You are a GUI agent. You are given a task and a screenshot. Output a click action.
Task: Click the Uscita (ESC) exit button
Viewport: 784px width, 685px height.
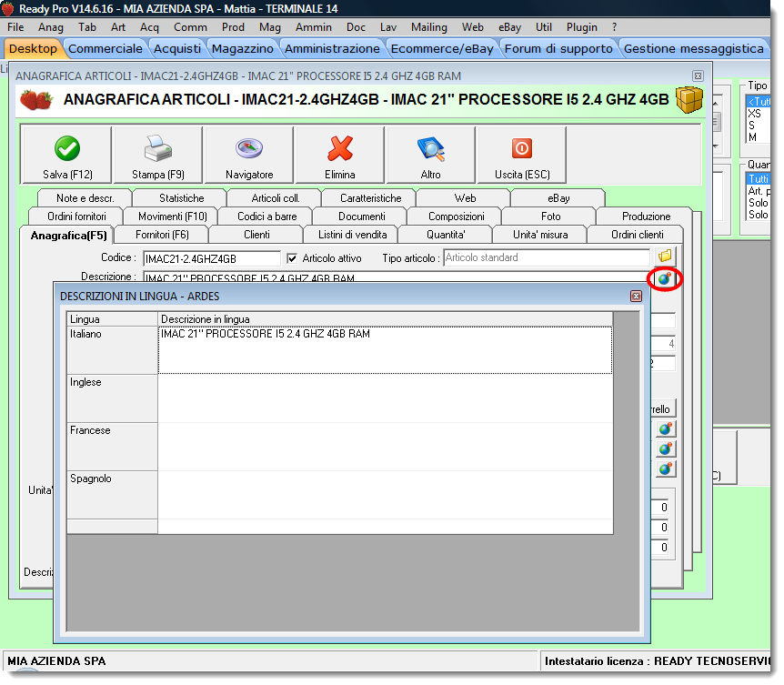522,156
